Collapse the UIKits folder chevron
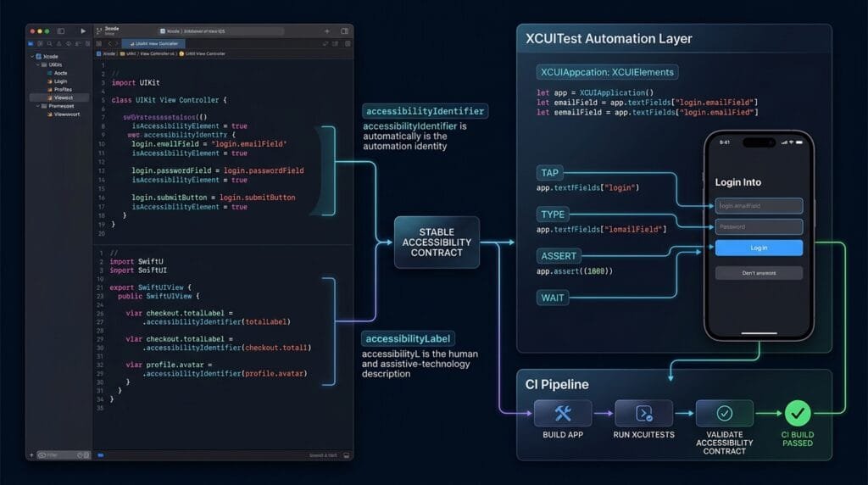The height and width of the screenshot is (485, 868). click(37, 64)
